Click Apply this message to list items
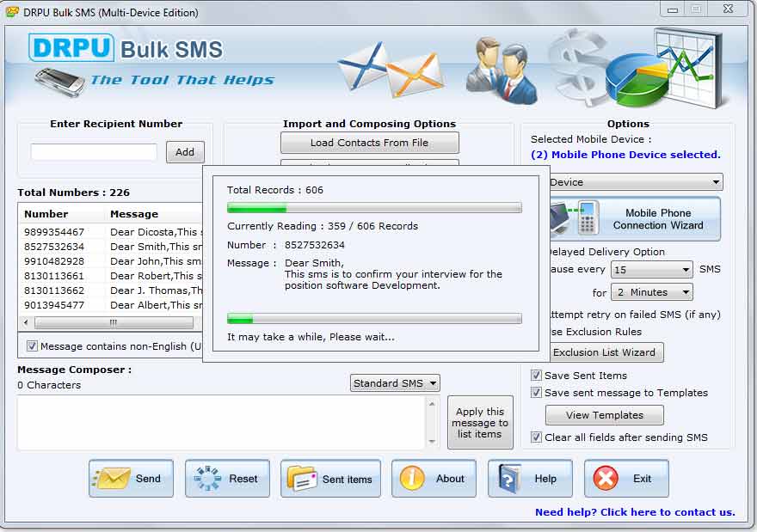This screenshot has width=757, height=532. 480,423
